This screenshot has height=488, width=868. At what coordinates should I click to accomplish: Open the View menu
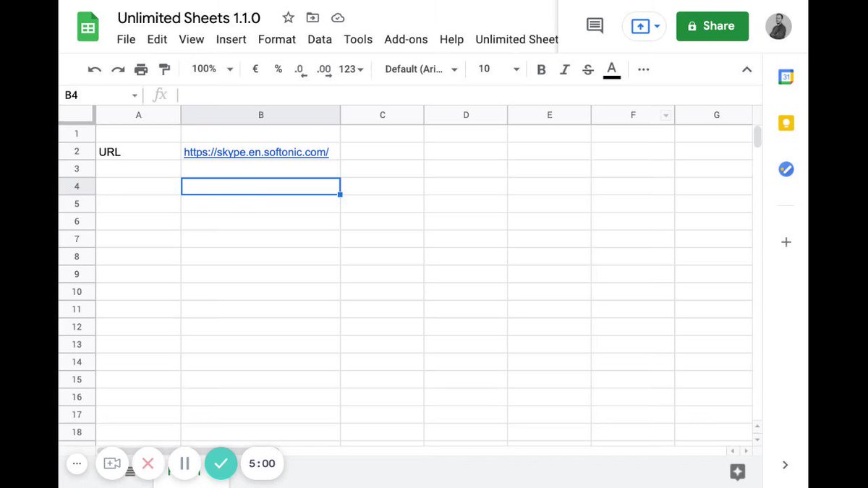point(192,40)
